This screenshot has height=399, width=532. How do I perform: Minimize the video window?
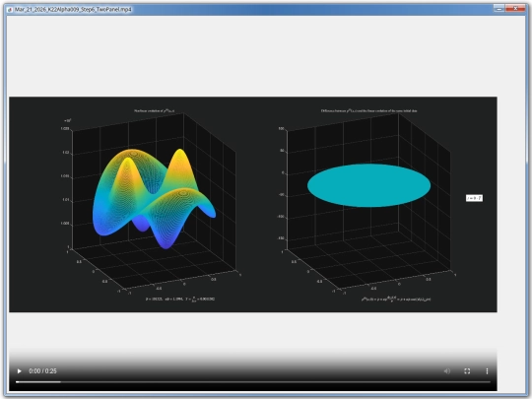499,8
